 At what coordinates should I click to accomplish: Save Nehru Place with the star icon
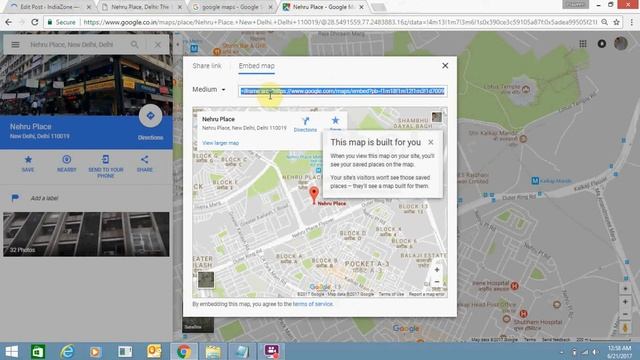[28, 163]
